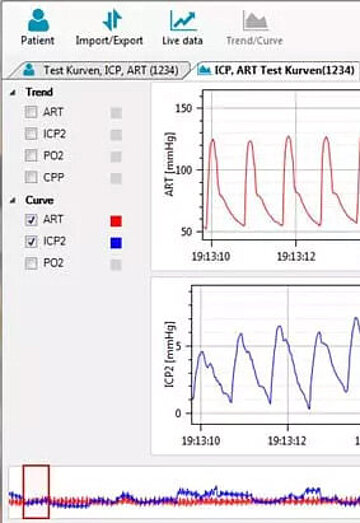Open the blue ICP2 curve color swatch
Image resolution: width=360 pixels, height=523 pixels.
(x=116, y=243)
